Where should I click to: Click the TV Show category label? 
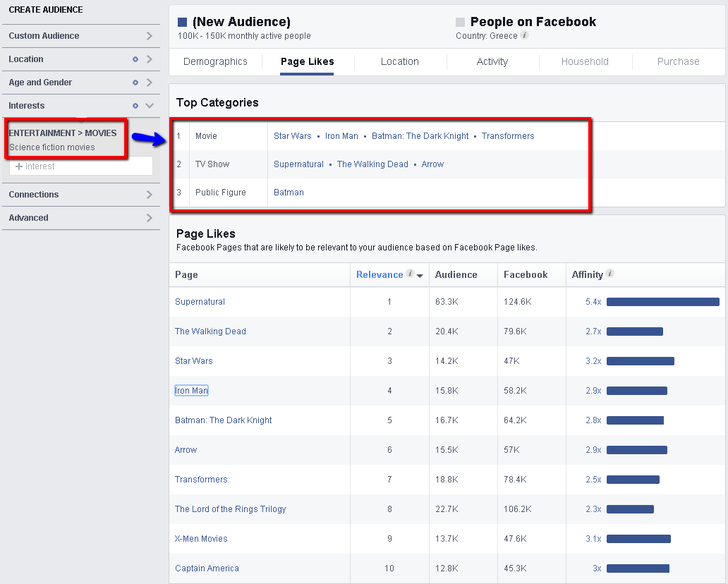click(212, 164)
